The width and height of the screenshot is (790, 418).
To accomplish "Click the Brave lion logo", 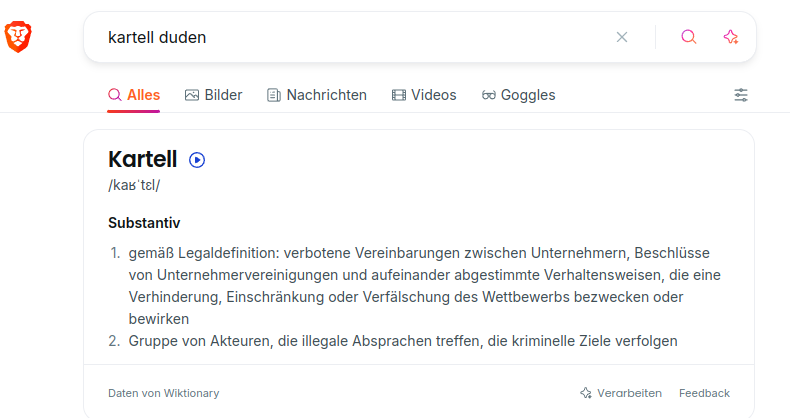I will click(x=19, y=37).
